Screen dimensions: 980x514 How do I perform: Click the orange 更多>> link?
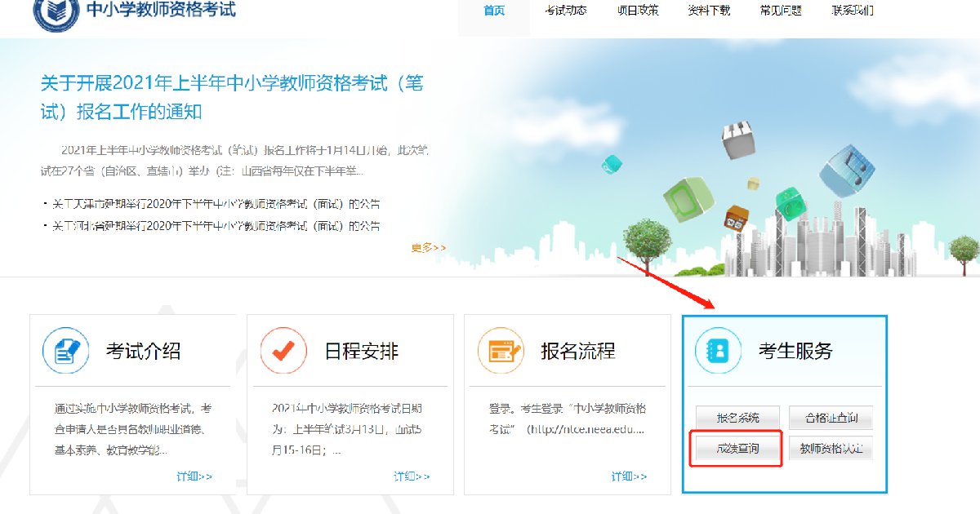tap(429, 248)
